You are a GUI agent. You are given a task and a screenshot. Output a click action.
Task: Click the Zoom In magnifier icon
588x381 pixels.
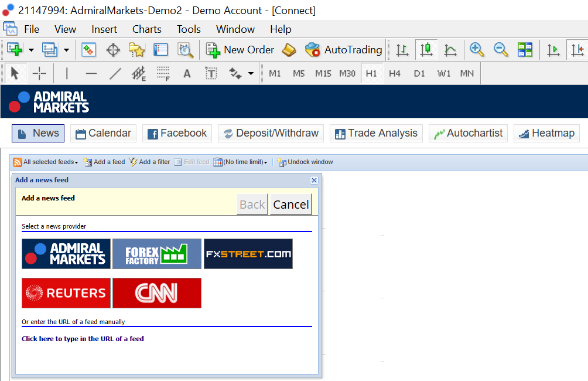[477, 50]
